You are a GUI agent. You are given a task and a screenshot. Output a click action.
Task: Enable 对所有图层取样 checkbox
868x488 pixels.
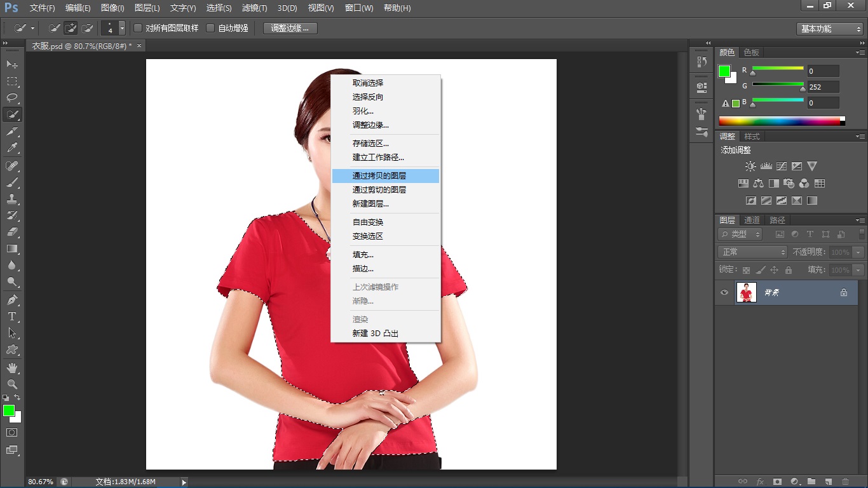point(138,28)
